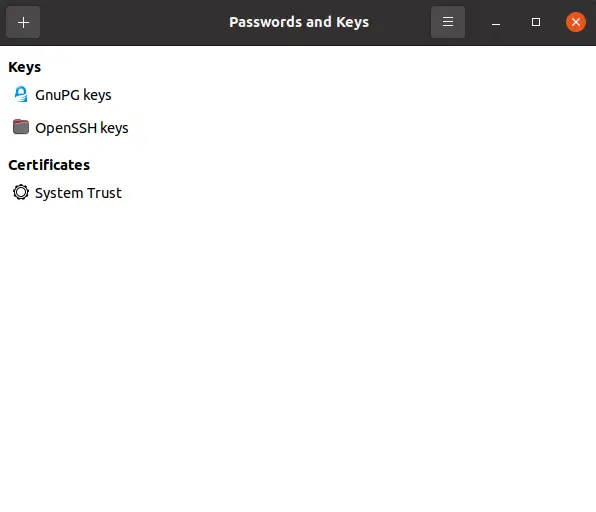This screenshot has height=512, width=596.
Task: Select the OpenSSH keys text label
Action: pyautogui.click(x=82, y=128)
